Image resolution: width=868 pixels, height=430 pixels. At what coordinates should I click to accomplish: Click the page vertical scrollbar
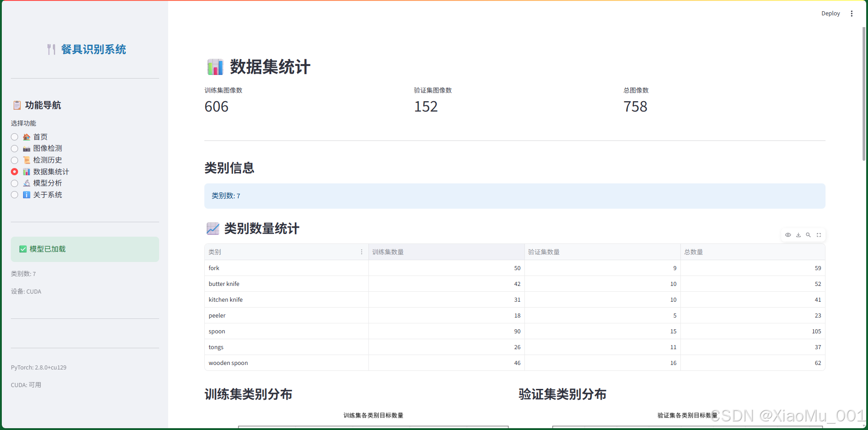[864, 94]
